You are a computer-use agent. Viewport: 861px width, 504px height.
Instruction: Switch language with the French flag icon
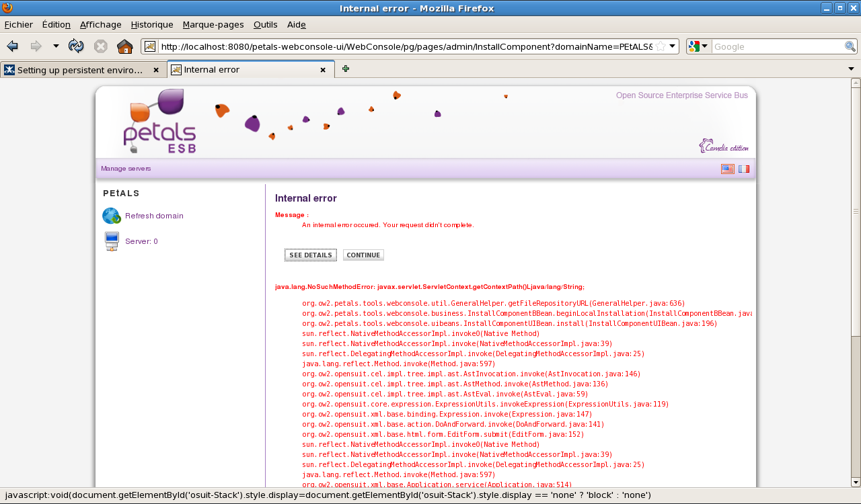[743, 169]
